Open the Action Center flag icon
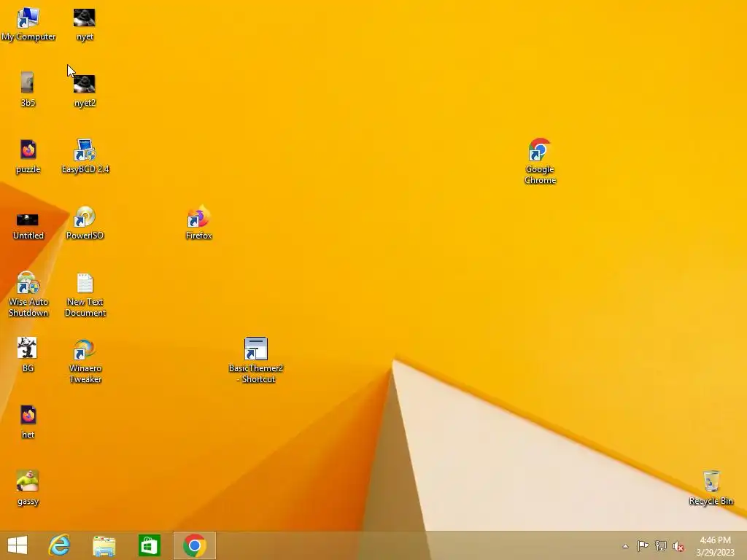Image resolution: width=747 pixels, height=560 pixels. pos(643,546)
